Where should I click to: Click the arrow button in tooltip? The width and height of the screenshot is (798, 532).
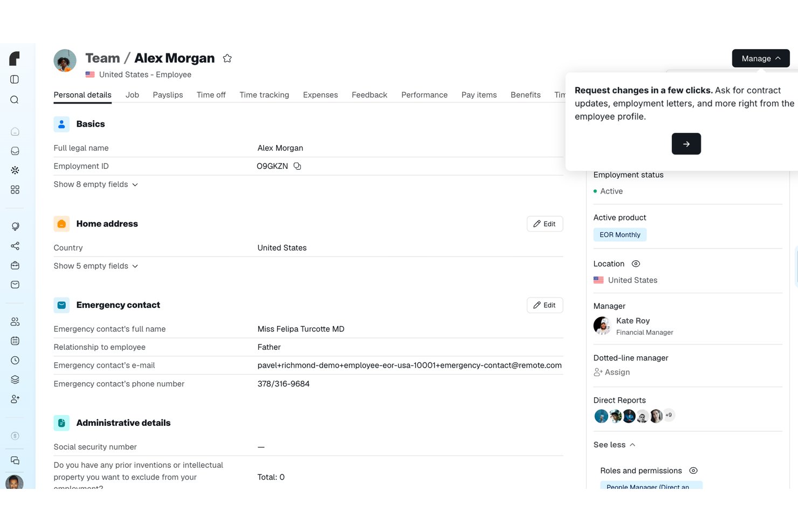coord(686,144)
